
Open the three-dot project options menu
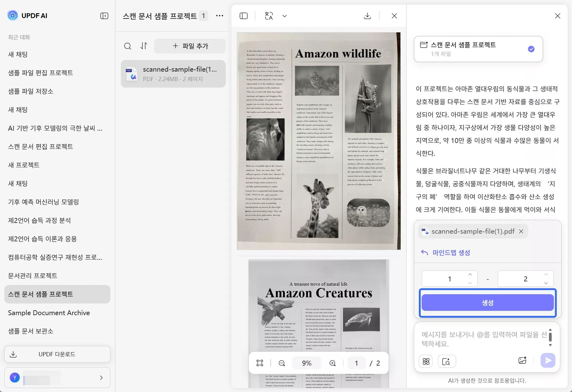[x=220, y=16]
